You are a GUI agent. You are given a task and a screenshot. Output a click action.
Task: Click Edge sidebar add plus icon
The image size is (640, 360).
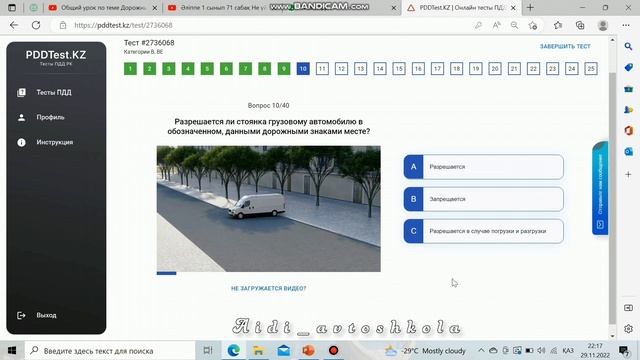628,174
